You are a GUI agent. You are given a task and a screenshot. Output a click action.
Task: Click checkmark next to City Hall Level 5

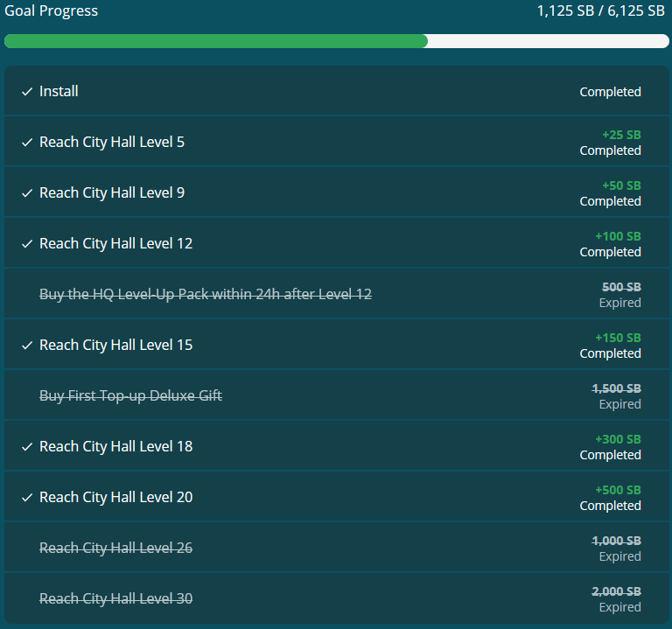point(27,143)
